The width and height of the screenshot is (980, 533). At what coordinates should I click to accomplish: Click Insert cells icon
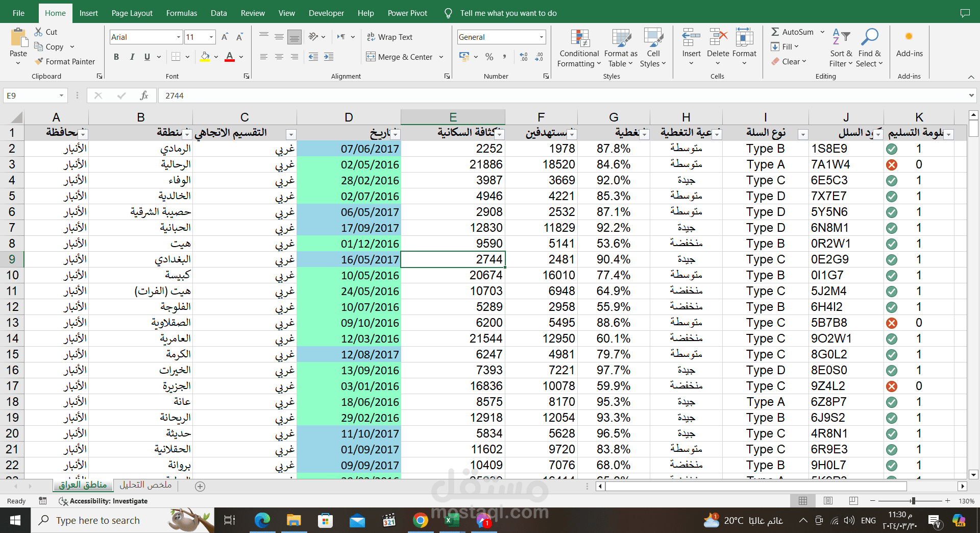[x=691, y=38]
